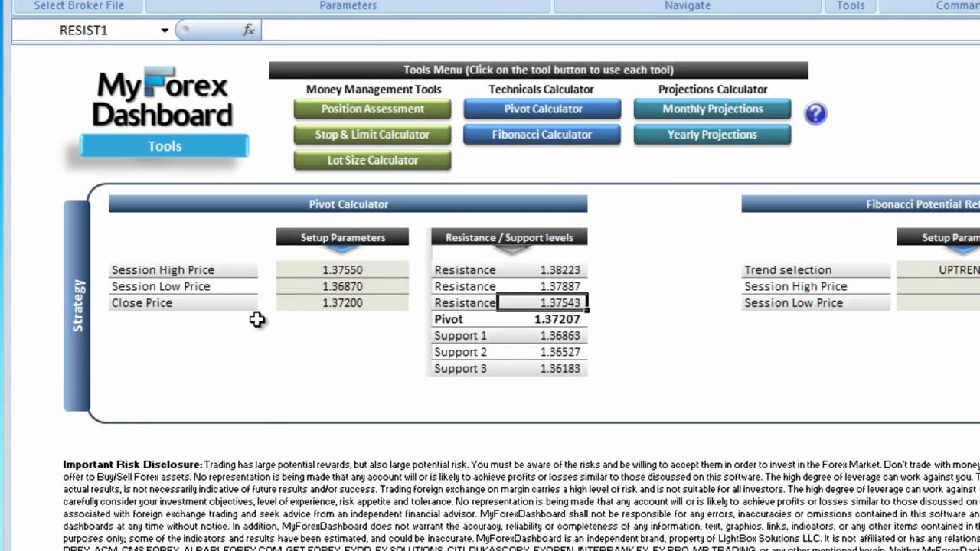Launch the Pivot Calculator button

[x=543, y=109]
